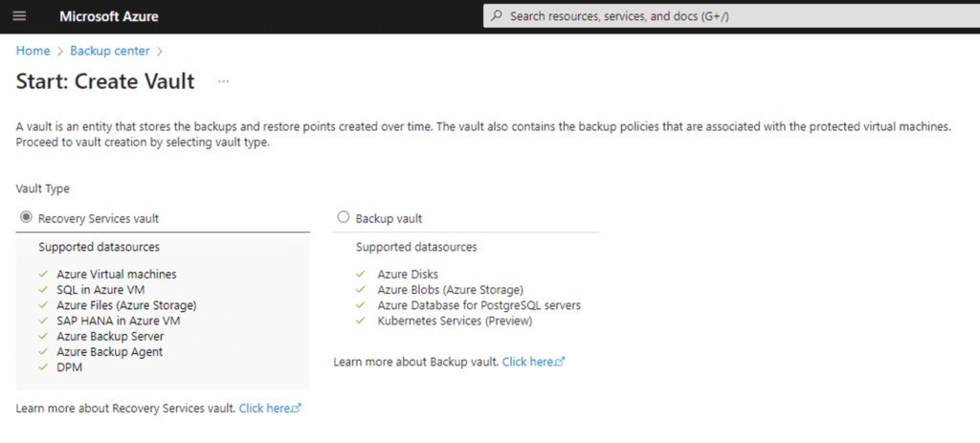This screenshot has width=980, height=443.
Task: Click the checkmark next to DPM
Action: click(x=43, y=367)
